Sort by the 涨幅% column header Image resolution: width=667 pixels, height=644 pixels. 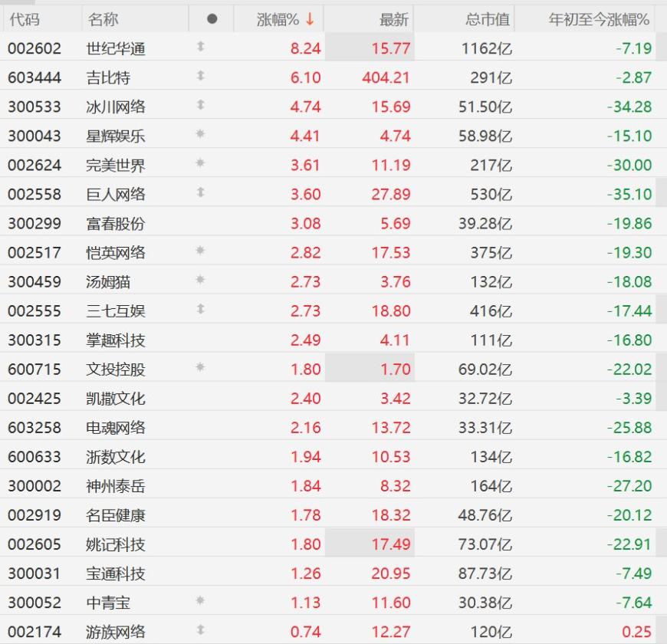pos(278,20)
